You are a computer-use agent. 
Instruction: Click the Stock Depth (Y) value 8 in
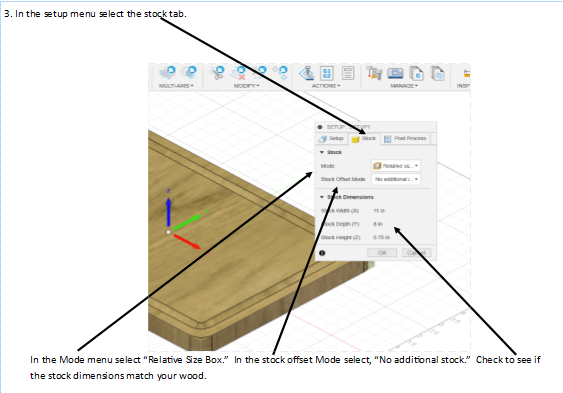[x=378, y=224]
